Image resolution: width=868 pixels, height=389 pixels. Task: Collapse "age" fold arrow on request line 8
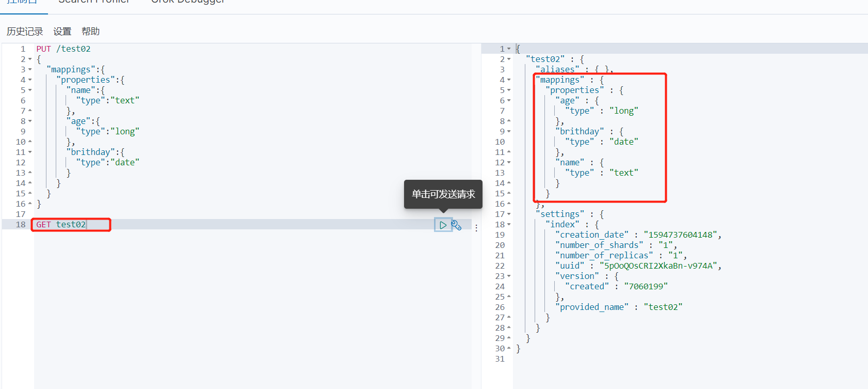30,121
